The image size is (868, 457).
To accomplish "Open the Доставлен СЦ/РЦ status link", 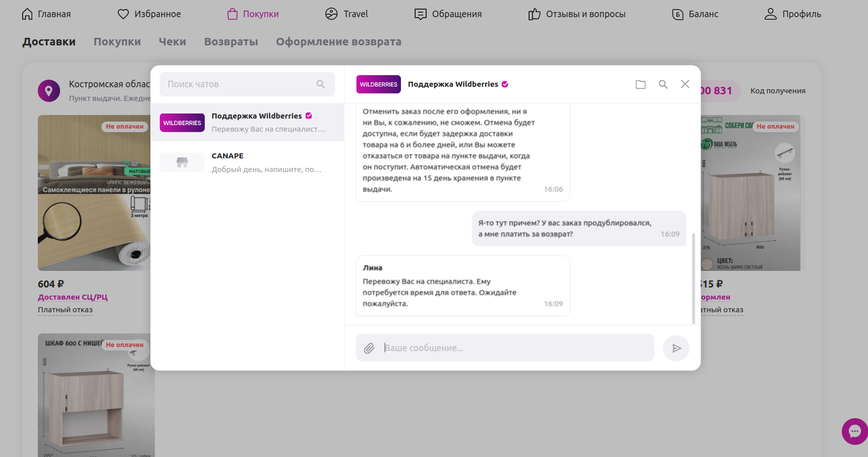I will [x=73, y=297].
